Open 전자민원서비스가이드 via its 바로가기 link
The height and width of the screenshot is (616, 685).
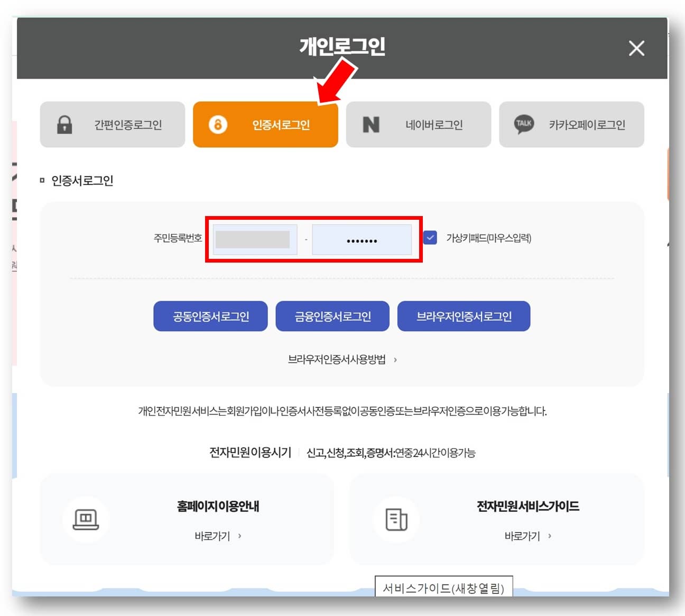[523, 536]
